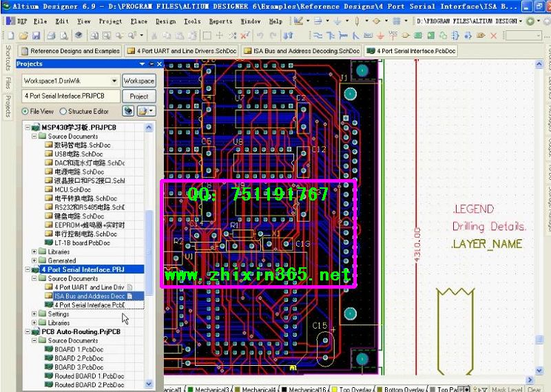Click the Workspace button

click(139, 81)
